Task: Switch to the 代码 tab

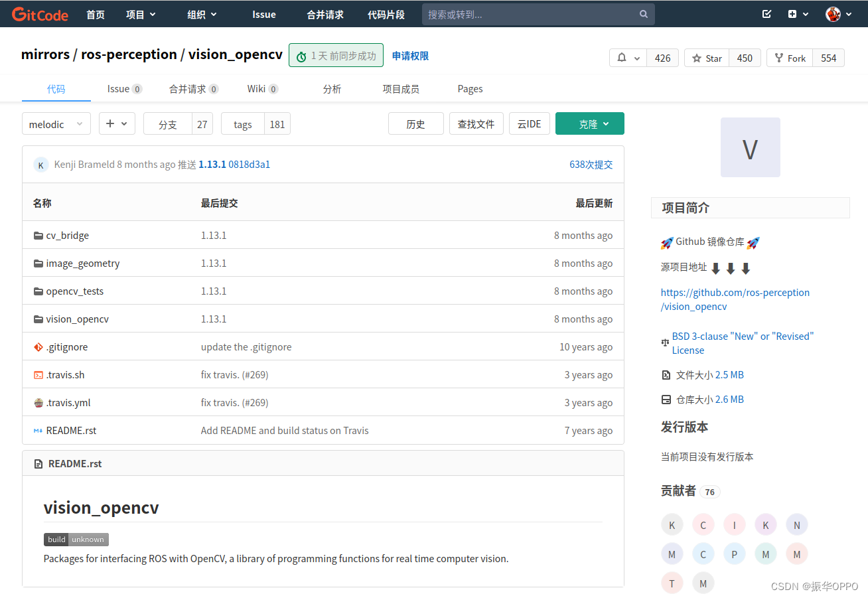Action: coord(56,89)
